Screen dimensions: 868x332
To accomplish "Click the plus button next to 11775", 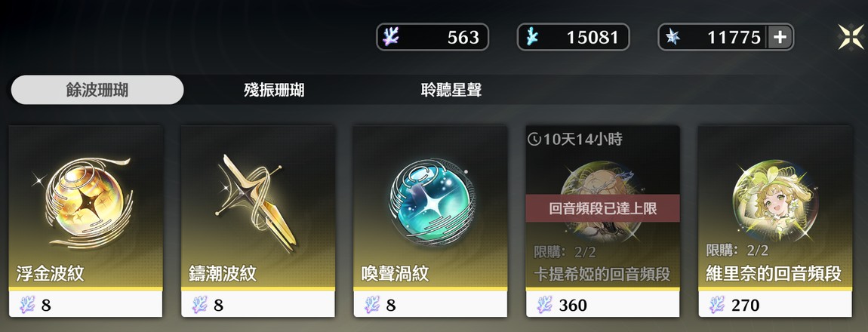I will (780, 37).
